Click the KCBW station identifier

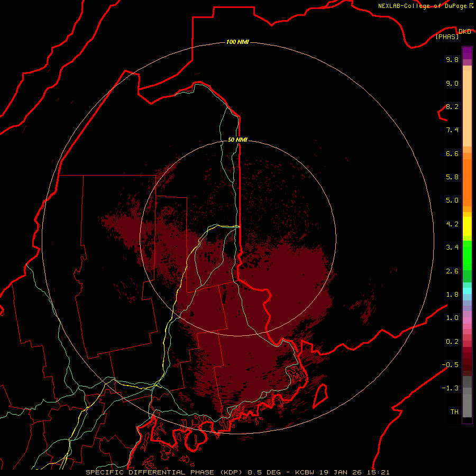pyautogui.click(x=305, y=472)
